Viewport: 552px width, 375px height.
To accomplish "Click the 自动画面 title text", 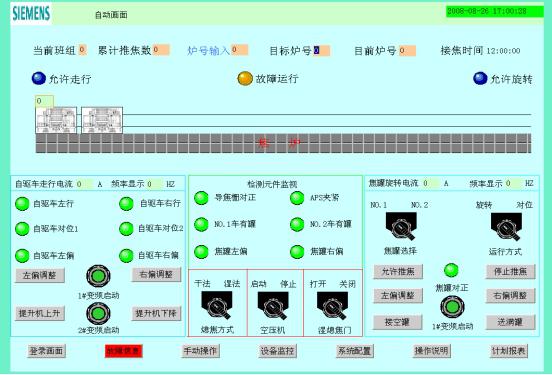I will pyautogui.click(x=111, y=15).
